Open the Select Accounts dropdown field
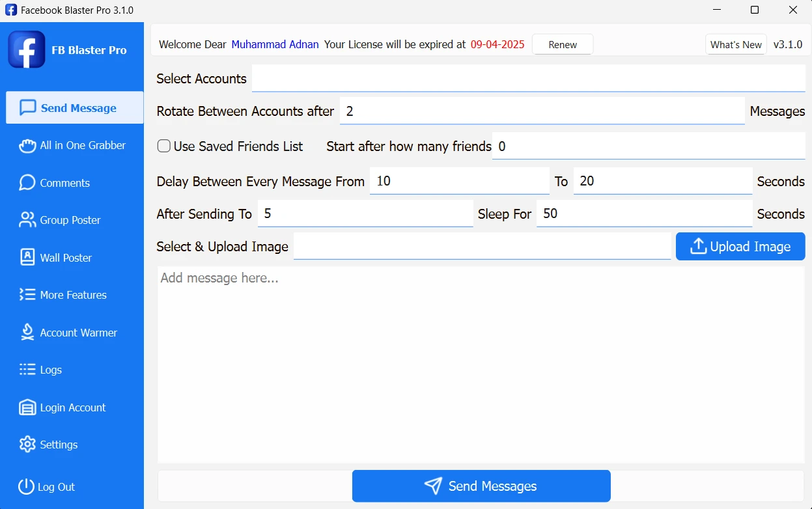The image size is (812, 509). (x=527, y=79)
